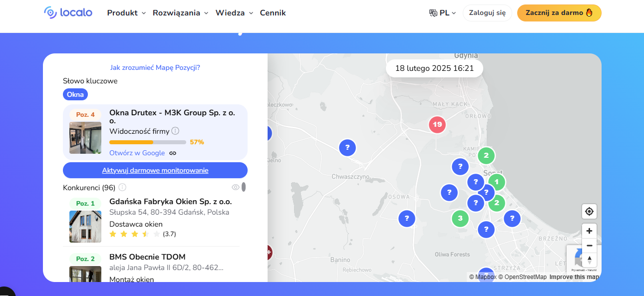The image size is (644, 296).
Task: Select BMS Obecnie TDOM competitor
Action: 147,257
